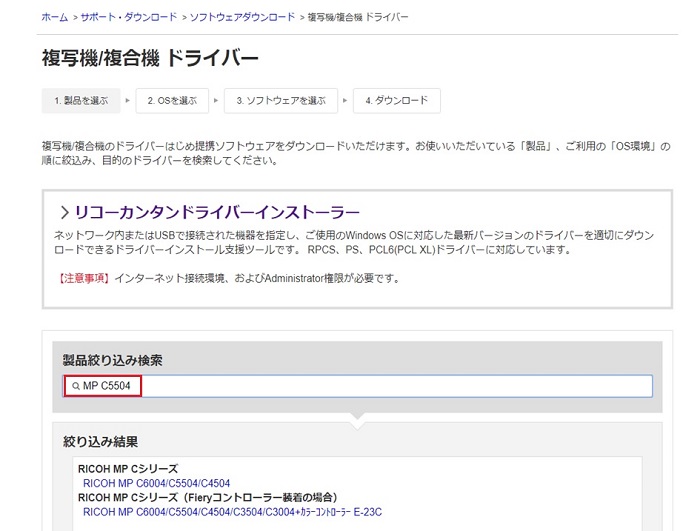Open the サポート・ダウンロード breadcrumb link
The image size is (700, 531).
129,17
